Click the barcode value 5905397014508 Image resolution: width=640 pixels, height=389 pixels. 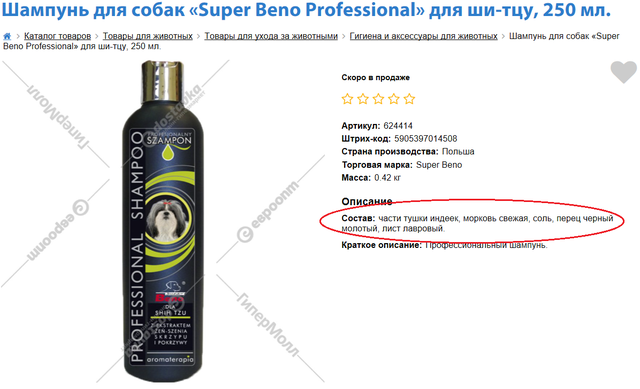[x=426, y=139]
